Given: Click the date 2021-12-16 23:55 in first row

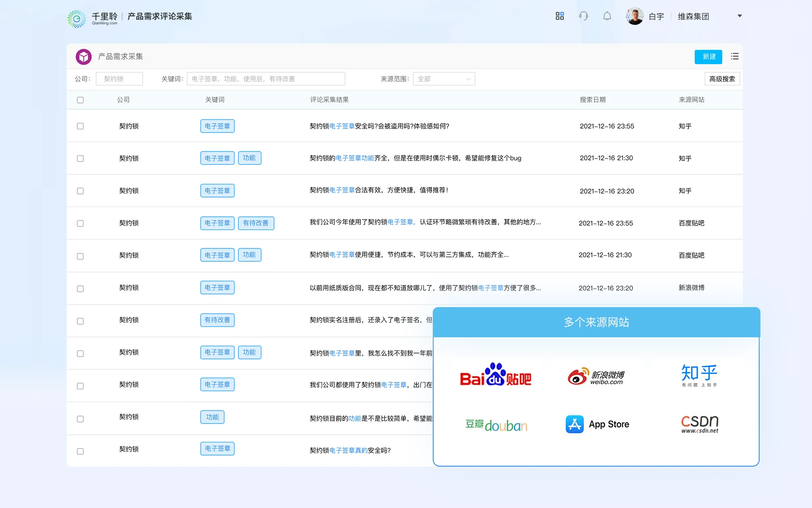Looking at the screenshot, I should coord(607,126).
